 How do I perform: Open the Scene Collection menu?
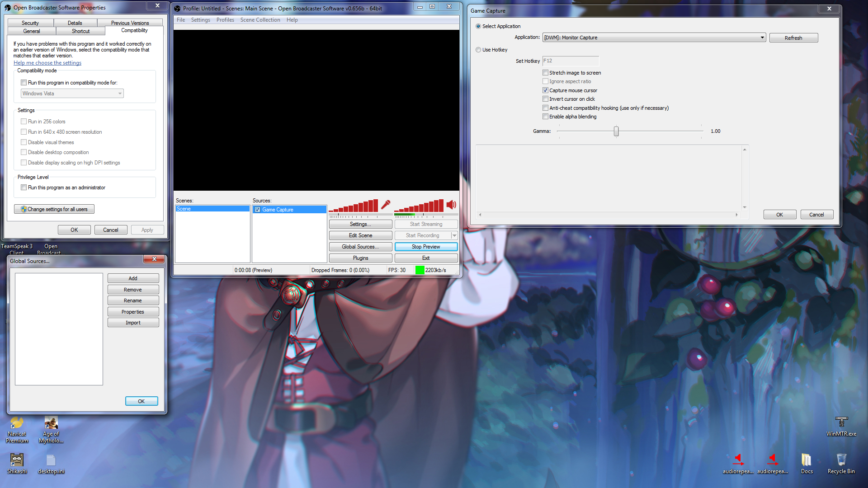pyautogui.click(x=260, y=20)
